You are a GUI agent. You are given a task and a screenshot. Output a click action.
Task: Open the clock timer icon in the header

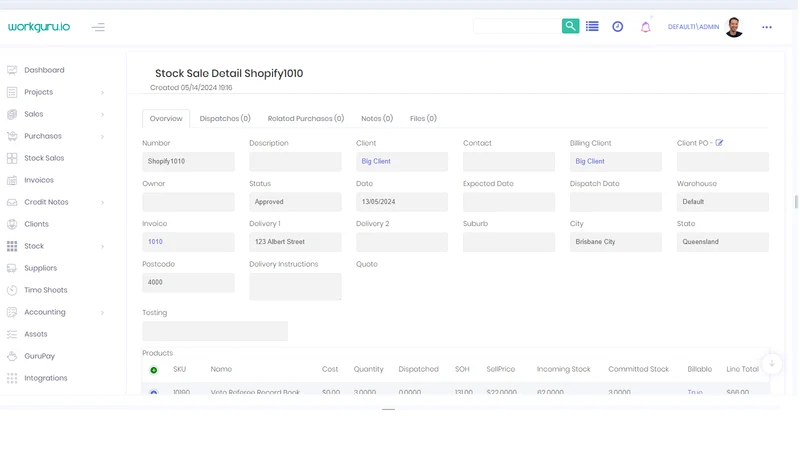618,27
